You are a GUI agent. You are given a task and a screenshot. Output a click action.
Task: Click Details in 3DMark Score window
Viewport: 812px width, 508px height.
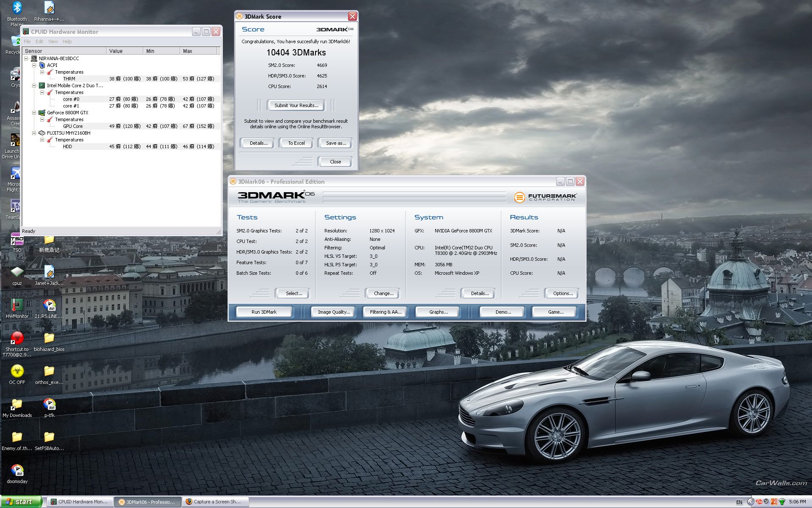point(258,143)
